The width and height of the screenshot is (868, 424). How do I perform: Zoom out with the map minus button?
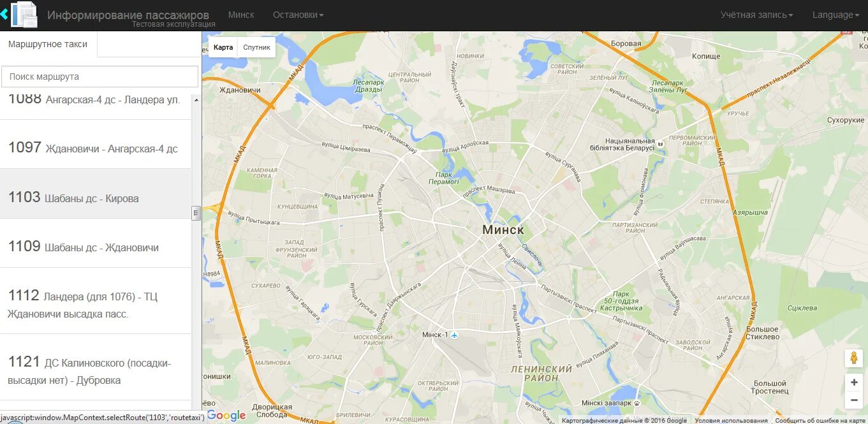(854, 400)
